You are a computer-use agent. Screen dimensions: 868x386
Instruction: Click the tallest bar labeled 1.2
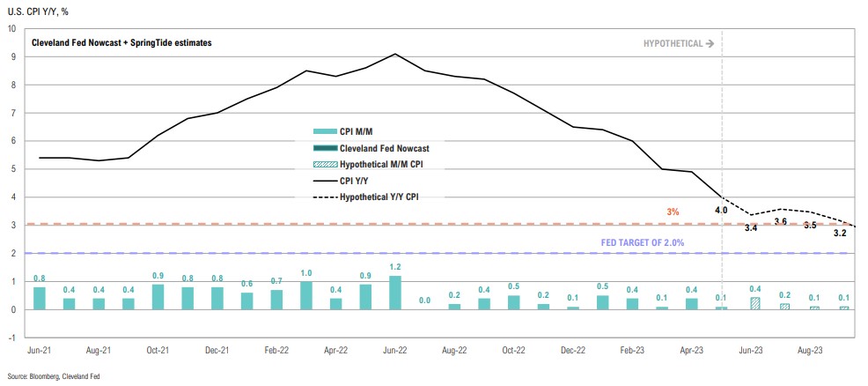pos(394,293)
